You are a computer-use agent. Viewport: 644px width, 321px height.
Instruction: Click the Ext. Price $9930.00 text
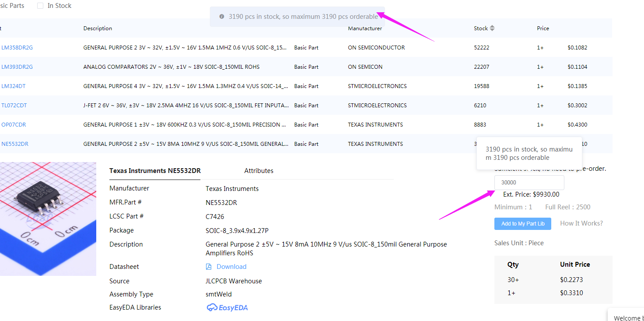point(531,194)
